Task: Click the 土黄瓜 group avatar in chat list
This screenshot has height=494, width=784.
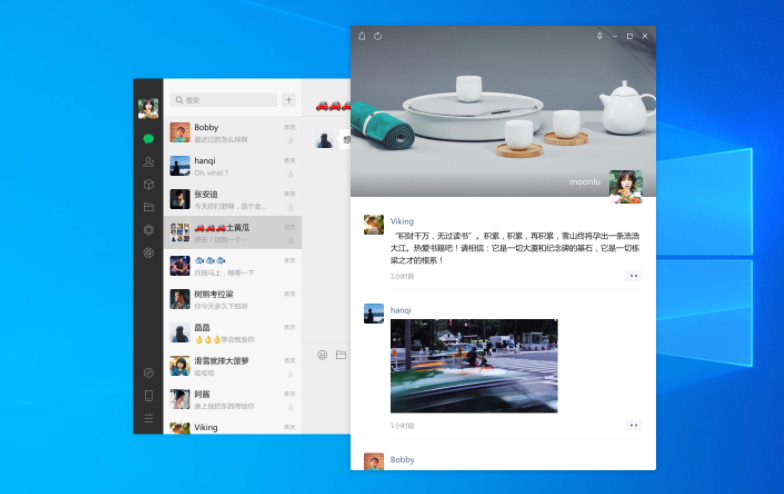Action: (180, 232)
